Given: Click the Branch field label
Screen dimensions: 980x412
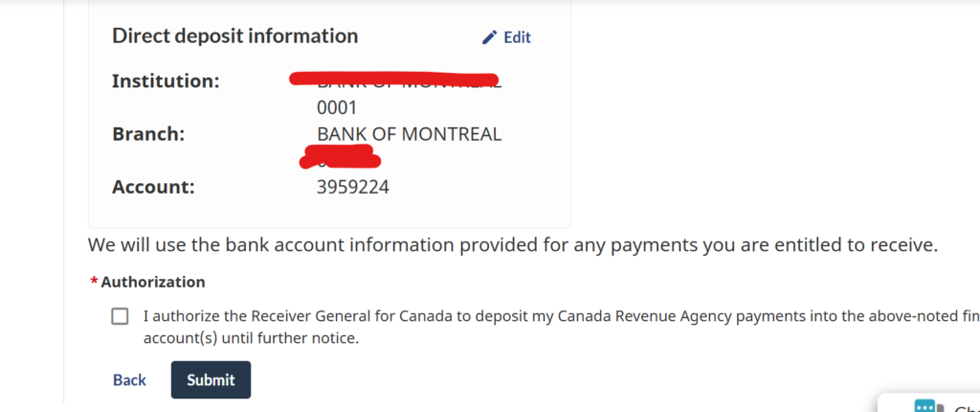Looking at the screenshot, I should click(148, 135).
